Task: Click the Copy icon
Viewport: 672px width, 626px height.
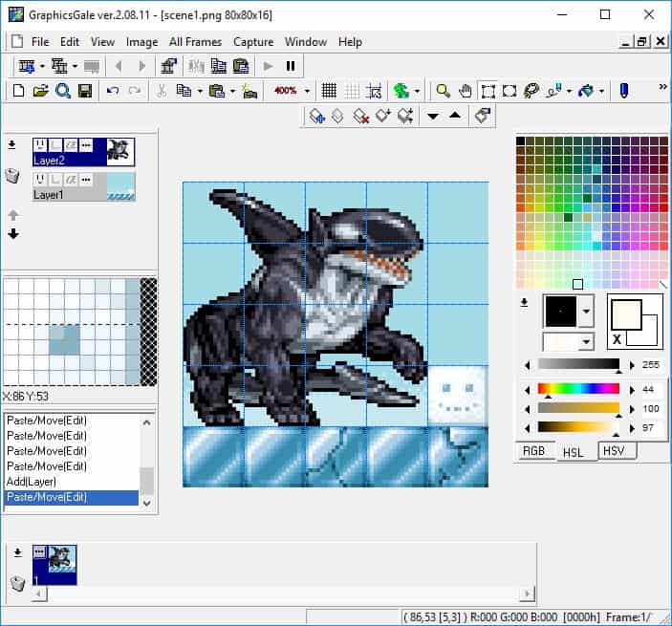Action: click(x=184, y=91)
